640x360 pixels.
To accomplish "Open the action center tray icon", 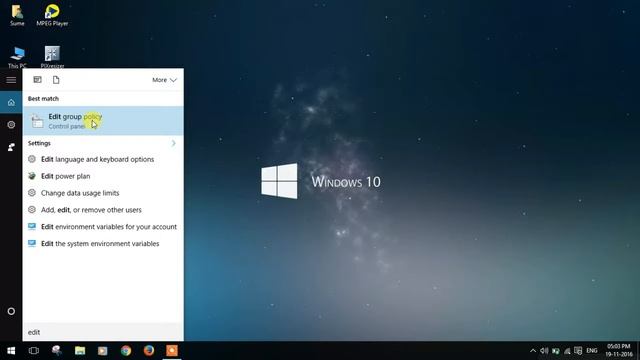I will [x=578, y=351].
